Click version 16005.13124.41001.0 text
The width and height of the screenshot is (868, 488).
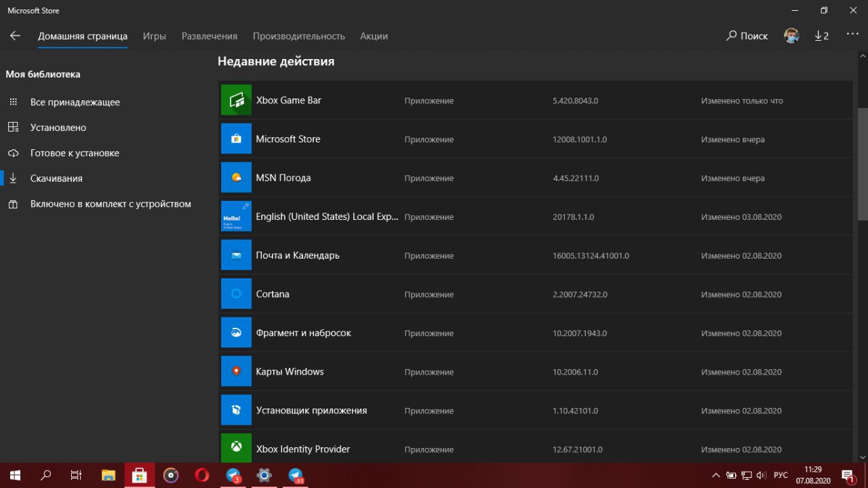(591, 256)
